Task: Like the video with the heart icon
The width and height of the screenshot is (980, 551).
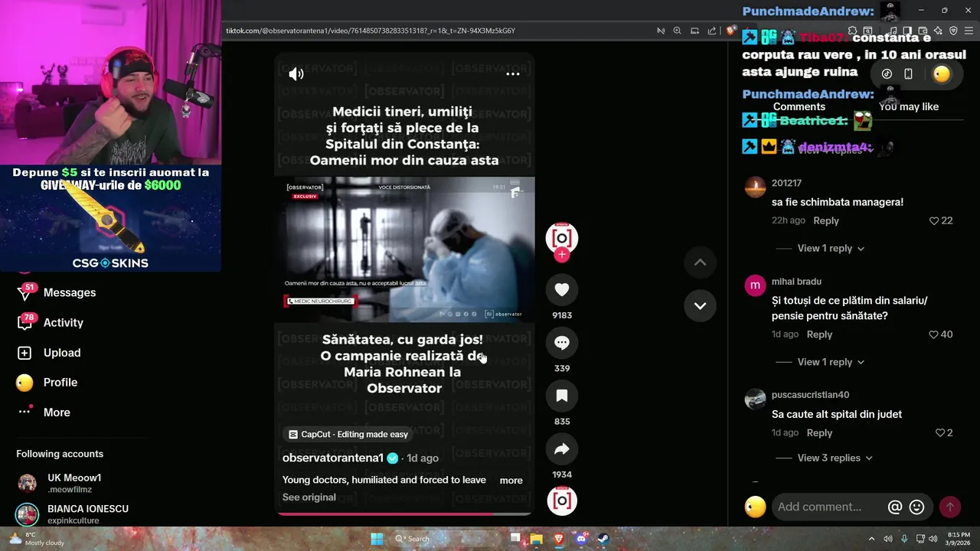Action: [562, 289]
